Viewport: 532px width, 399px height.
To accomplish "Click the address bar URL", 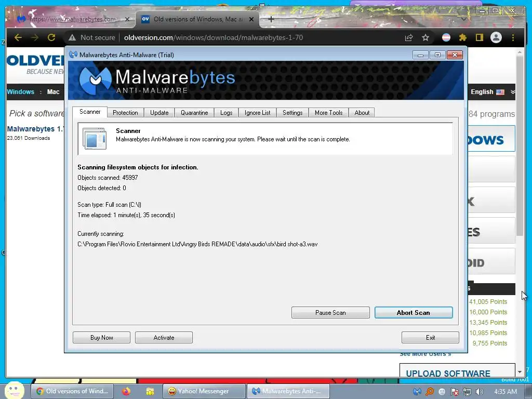I will point(214,37).
